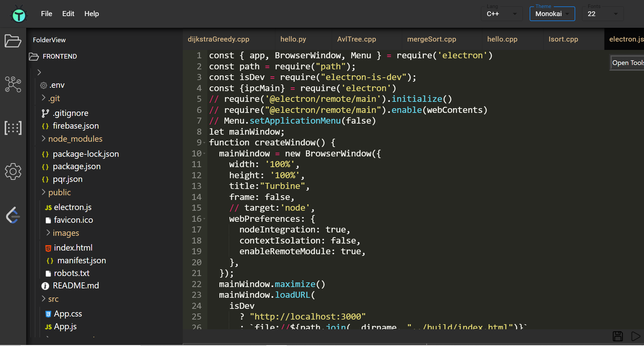Open the matrix brackets sidebar icon

pos(13,128)
